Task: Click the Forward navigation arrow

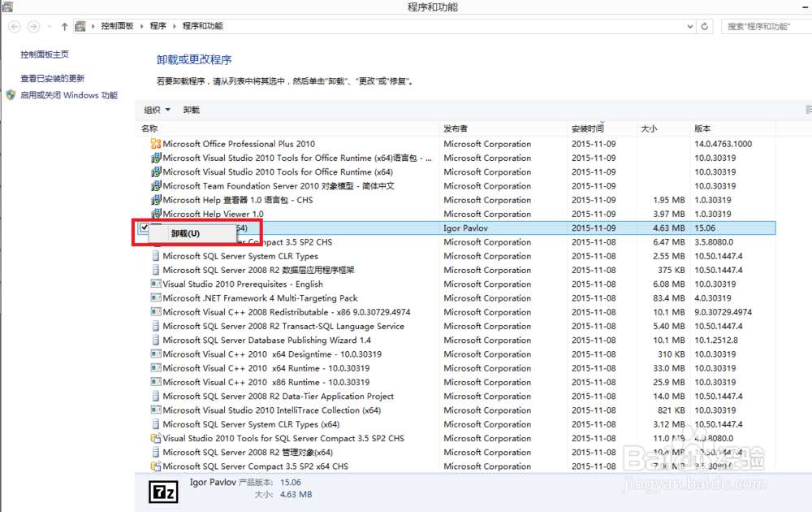Action: point(33,27)
